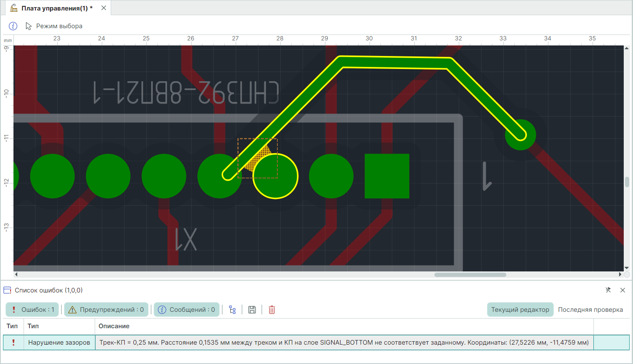Viewport: 633px width, 364px height.
Task: Click the right scroll arrow under the canvas
Action: (x=620, y=275)
